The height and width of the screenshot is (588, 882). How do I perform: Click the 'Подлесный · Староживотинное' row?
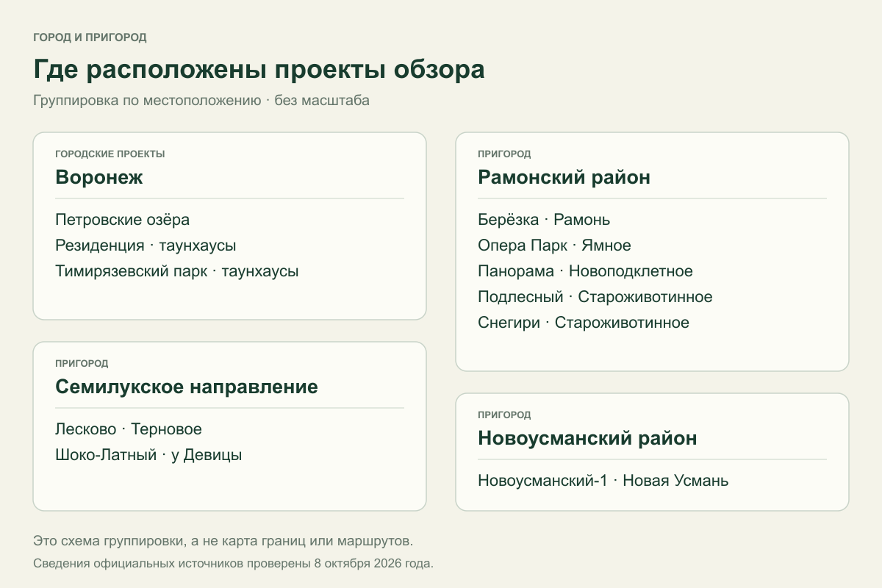tap(595, 297)
